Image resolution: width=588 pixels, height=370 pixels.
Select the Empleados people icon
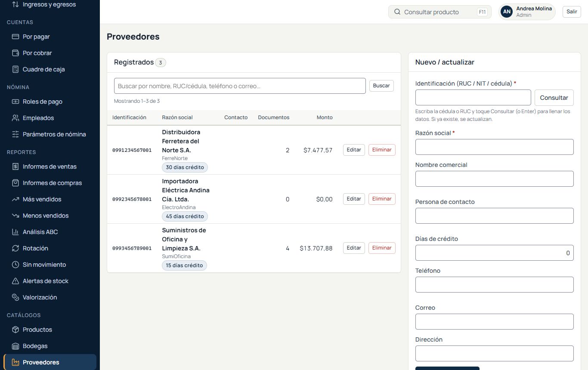15,118
